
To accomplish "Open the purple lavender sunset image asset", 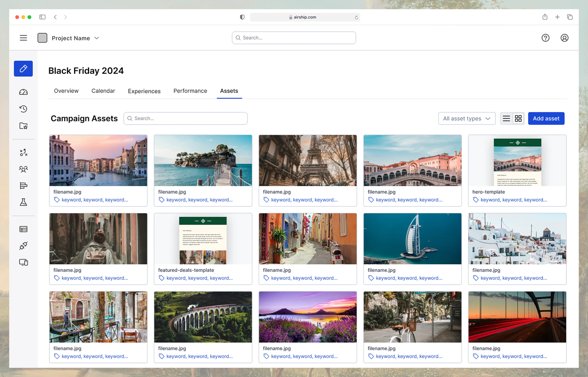I will click(308, 317).
